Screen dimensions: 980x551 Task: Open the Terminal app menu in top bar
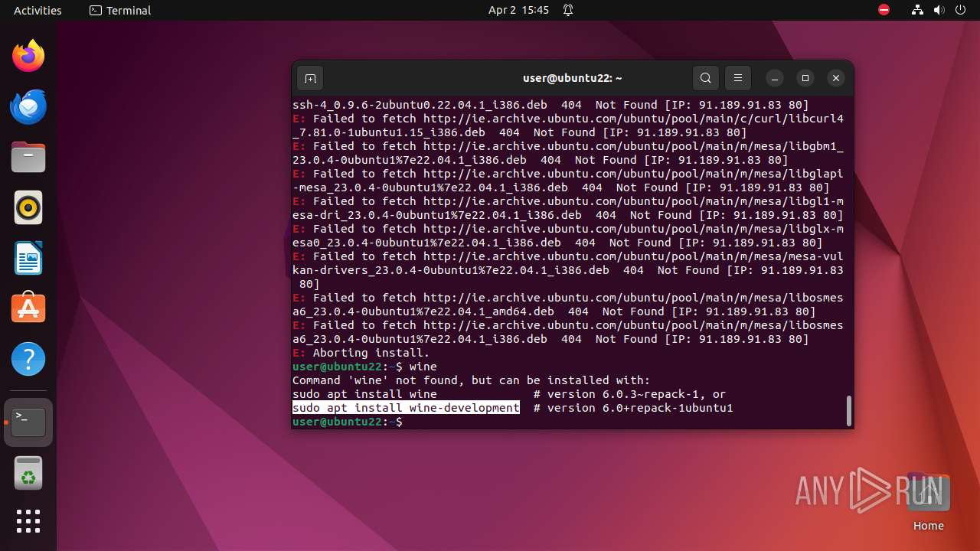point(120,10)
